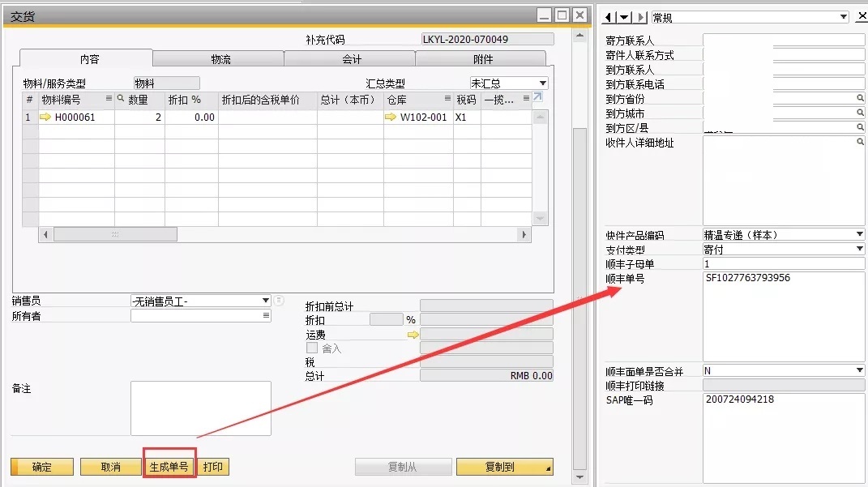
Task: Open table settings icon above the grid
Action: [537, 97]
